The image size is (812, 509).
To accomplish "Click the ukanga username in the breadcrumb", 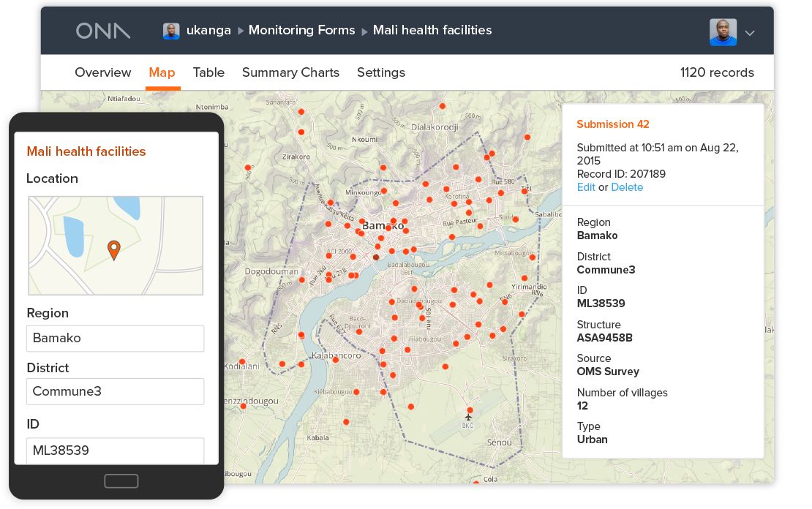I will pyautogui.click(x=208, y=31).
